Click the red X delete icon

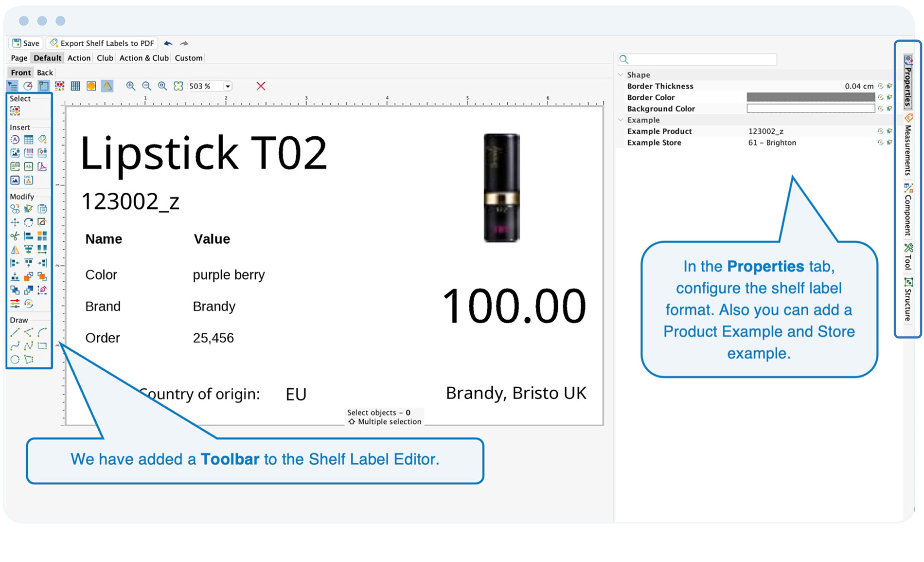[261, 86]
